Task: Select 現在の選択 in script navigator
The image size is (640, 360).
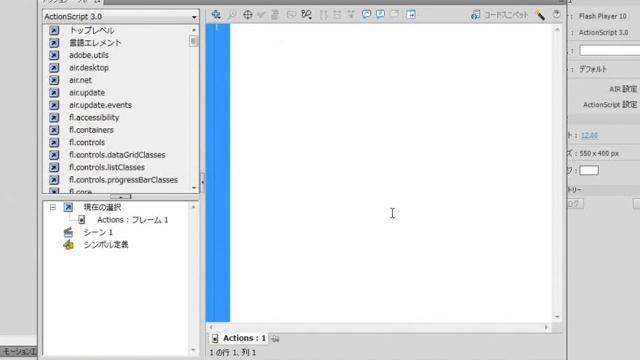Action: tap(102, 207)
